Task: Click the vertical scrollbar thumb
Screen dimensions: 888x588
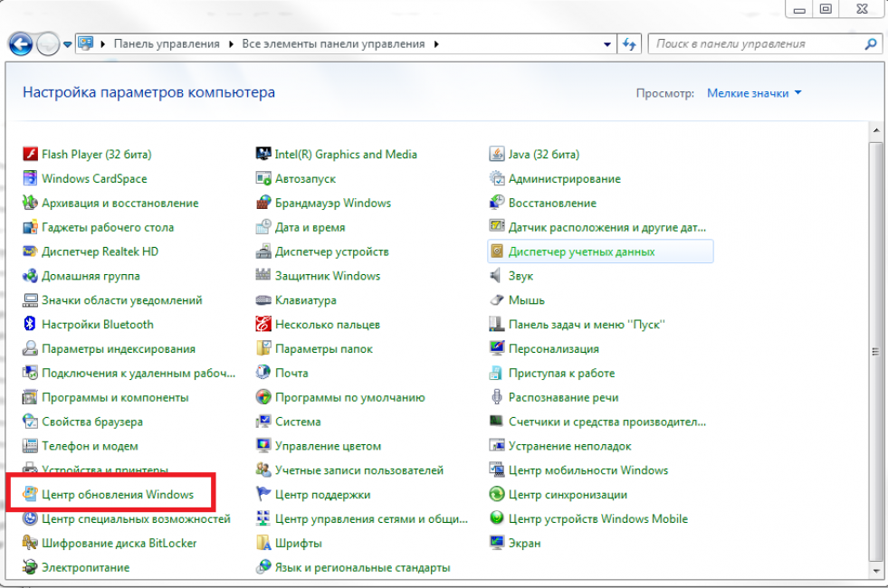Action: click(875, 351)
